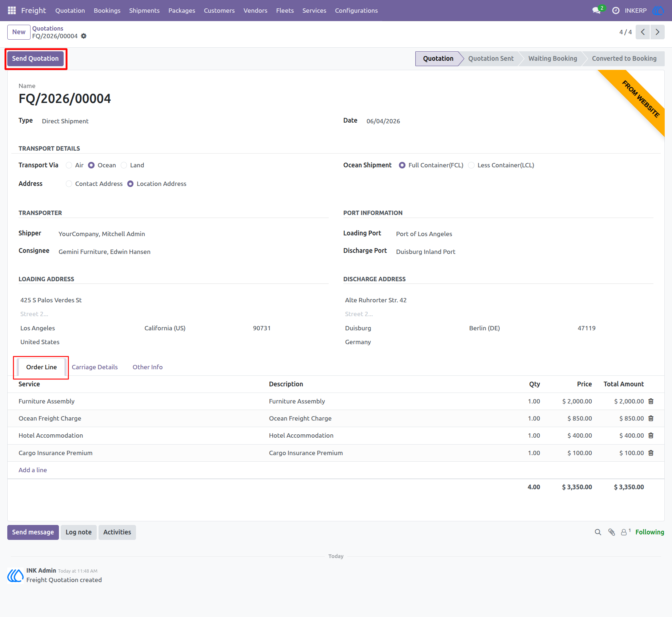Click the loading Street 2 field
The image size is (672, 617).
pyautogui.click(x=173, y=314)
